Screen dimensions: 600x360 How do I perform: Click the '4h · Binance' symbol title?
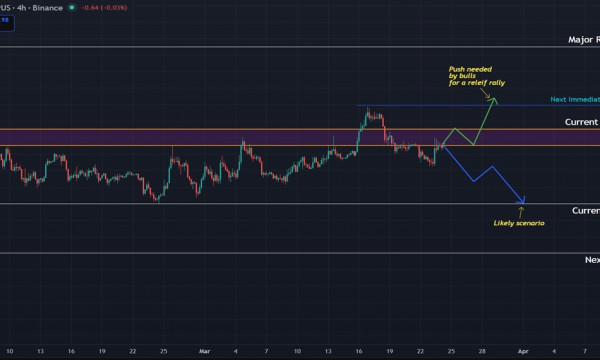point(31,8)
